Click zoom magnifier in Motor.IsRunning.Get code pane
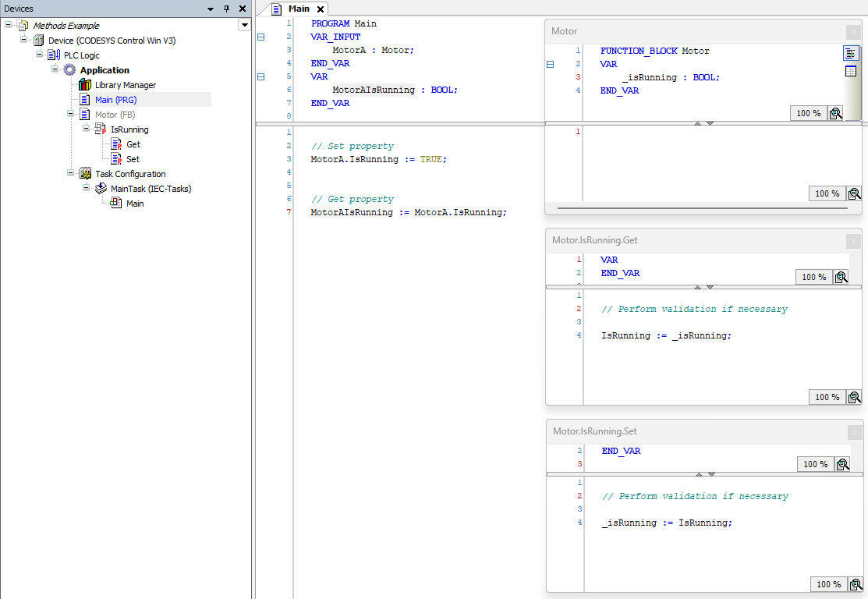Viewport: 868px width, 599px height. tap(854, 398)
